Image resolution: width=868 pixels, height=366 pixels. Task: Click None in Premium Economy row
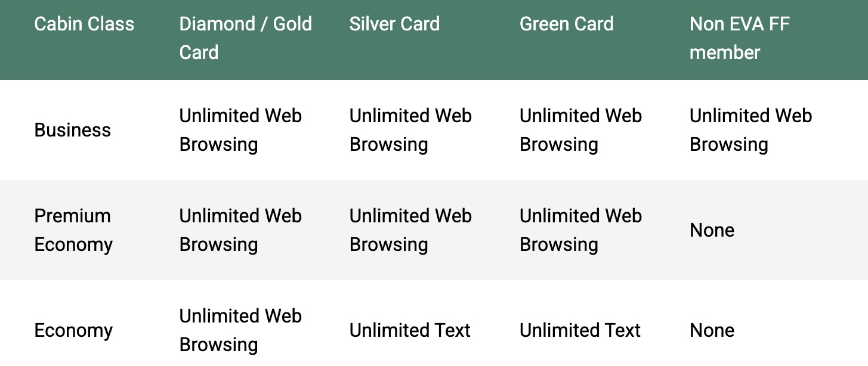point(712,230)
